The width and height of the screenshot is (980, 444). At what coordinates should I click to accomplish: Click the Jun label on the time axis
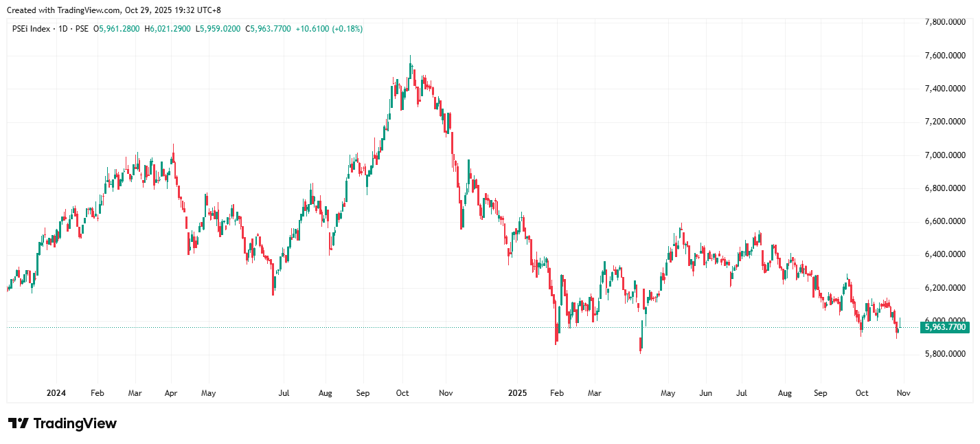(705, 393)
